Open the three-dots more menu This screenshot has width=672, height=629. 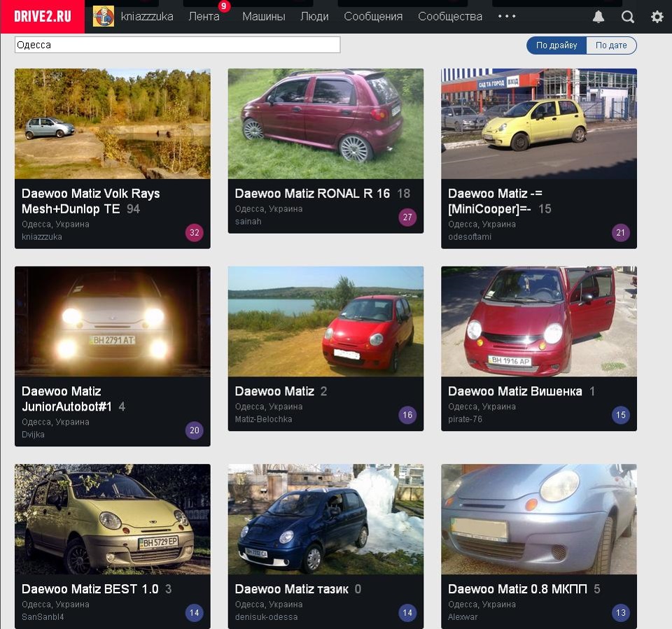[507, 16]
